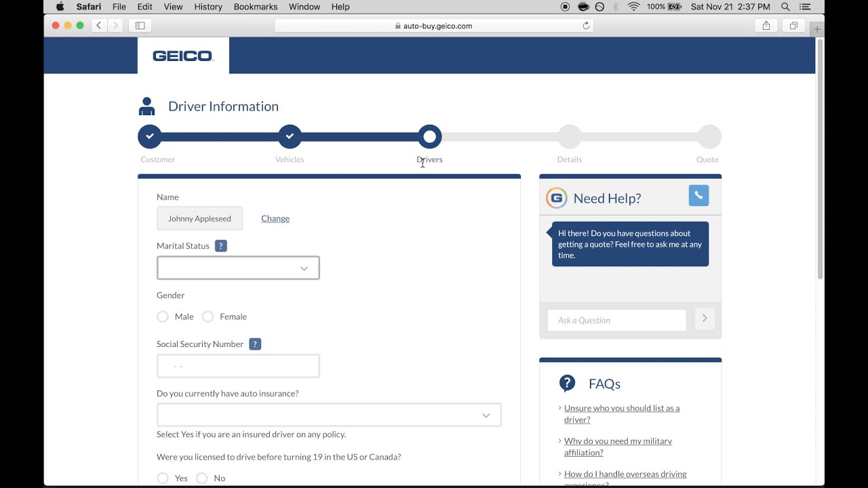The image size is (868, 488).
Task: Choose Yes for licensed before turning 19
Action: pyautogui.click(x=163, y=478)
